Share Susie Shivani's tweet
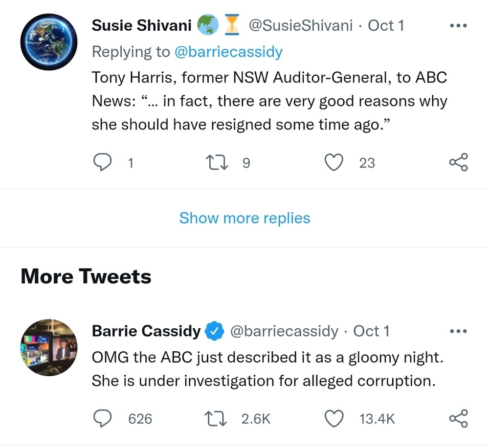 pos(458,162)
